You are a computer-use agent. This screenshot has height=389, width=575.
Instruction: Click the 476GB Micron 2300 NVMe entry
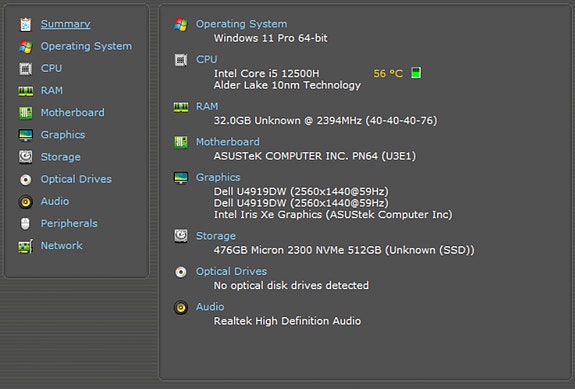click(x=344, y=250)
